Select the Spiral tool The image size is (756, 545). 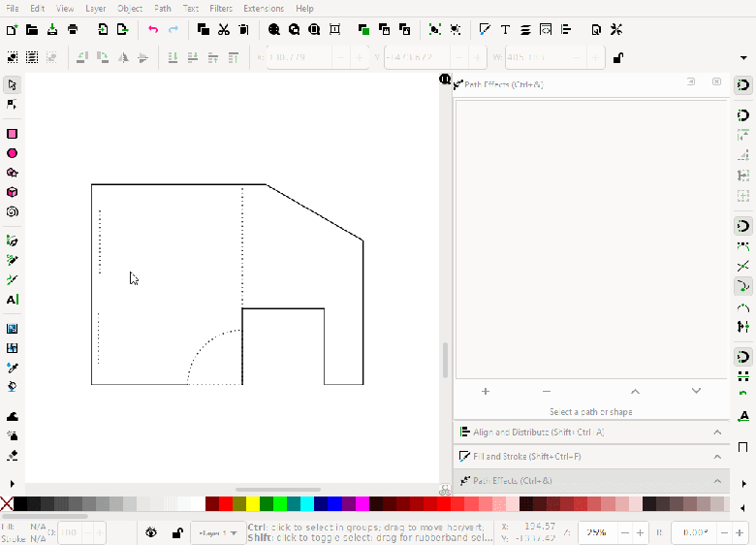(x=13, y=211)
